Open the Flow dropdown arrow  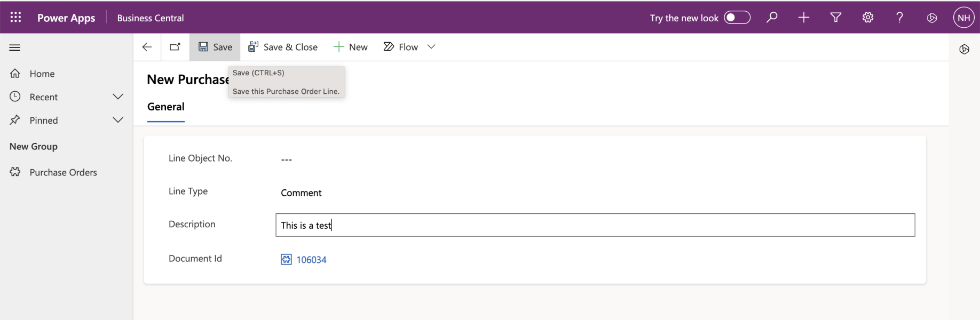click(431, 47)
